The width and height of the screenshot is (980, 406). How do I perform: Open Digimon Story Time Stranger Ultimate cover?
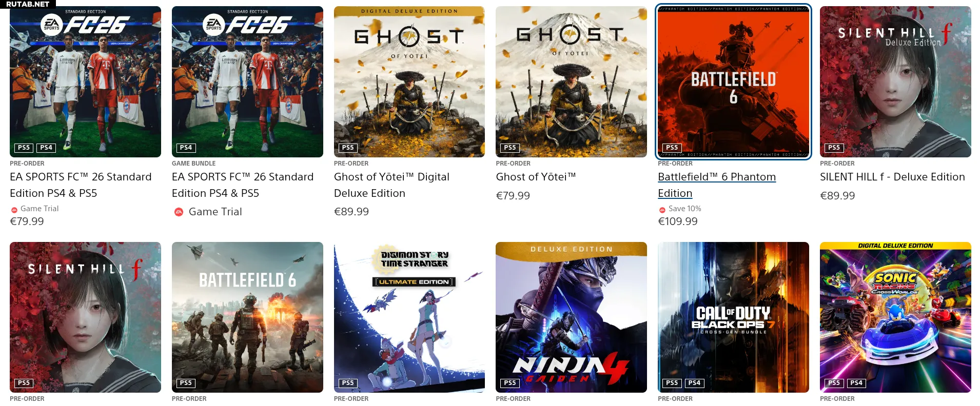tap(409, 317)
